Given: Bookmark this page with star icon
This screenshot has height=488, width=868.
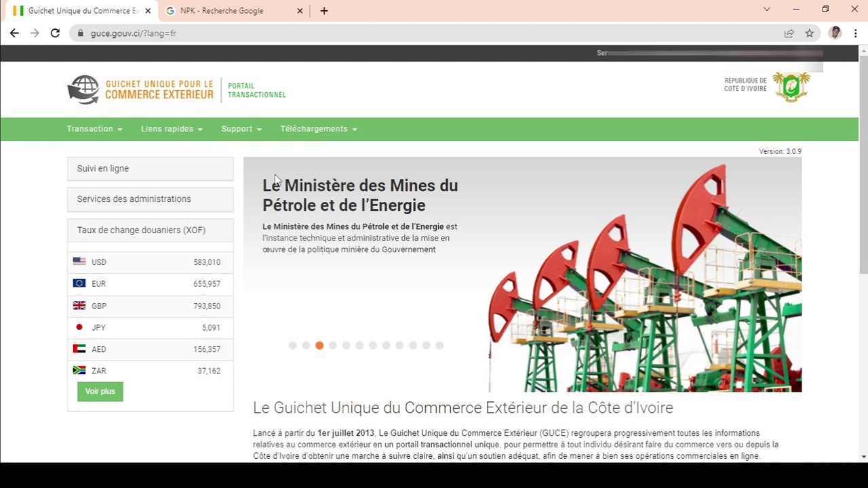Looking at the screenshot, I should [x=809, y=33].
